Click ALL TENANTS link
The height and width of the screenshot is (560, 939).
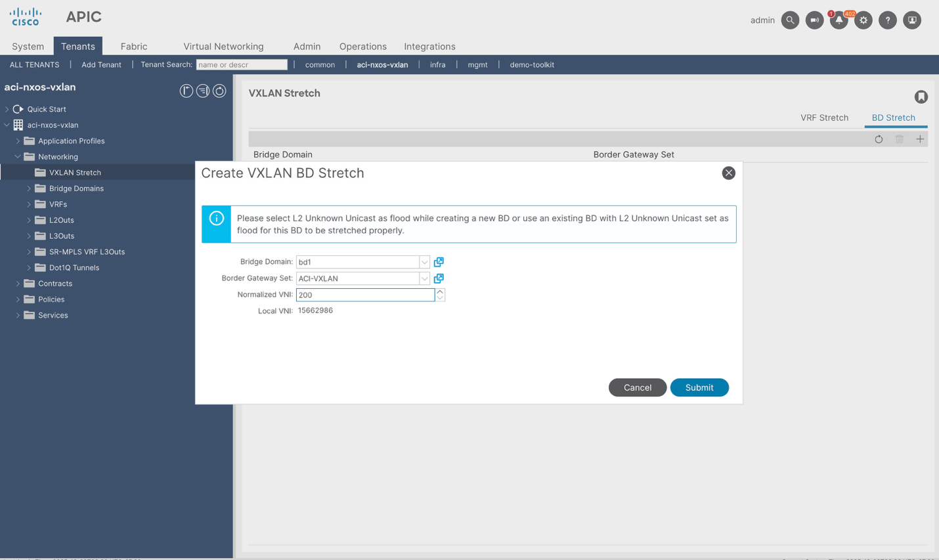34,65
